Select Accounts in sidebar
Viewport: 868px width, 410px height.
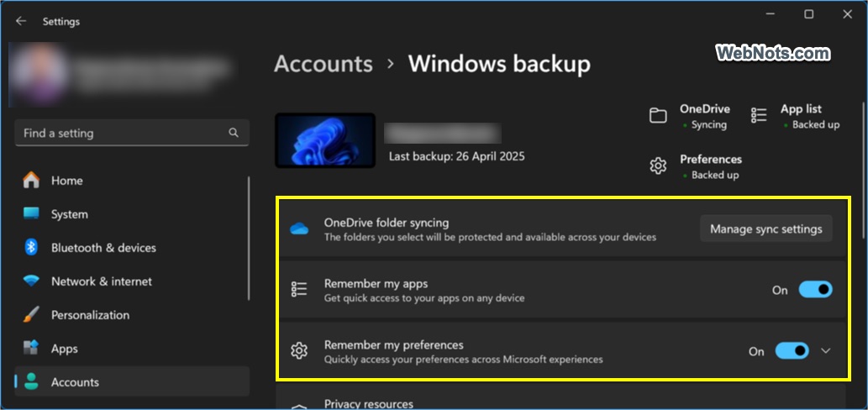(132, 381)
